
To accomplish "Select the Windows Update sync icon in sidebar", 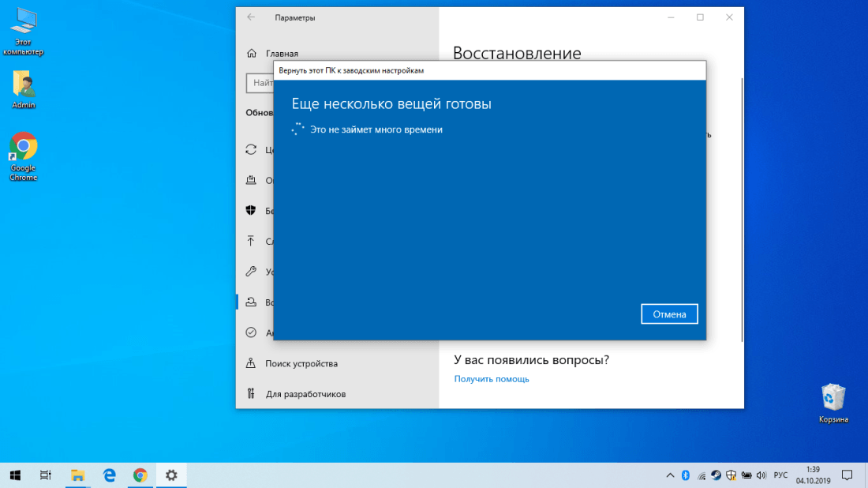I will pyautogui.click(x=251, y=149).
